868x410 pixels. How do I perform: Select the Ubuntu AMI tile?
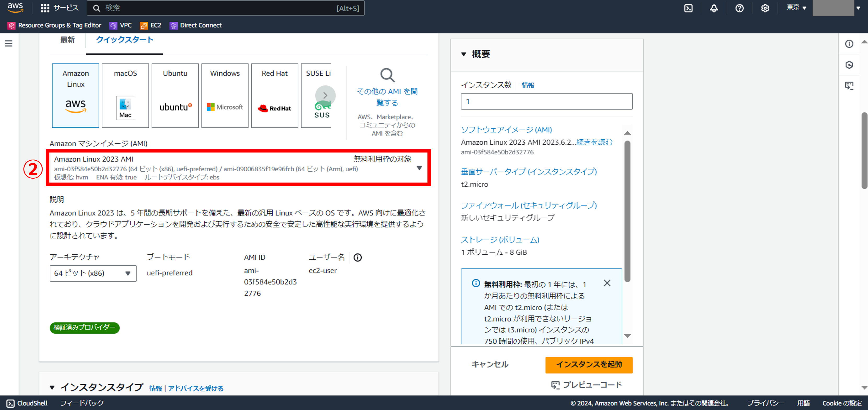[x=175, y=95]
